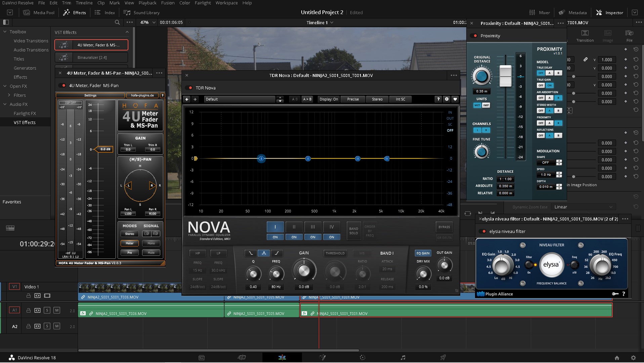The width and height of the screenshot is (644, 363).
Task: Toggle Proximity True Gain ON button
Action: pos(549,85)
